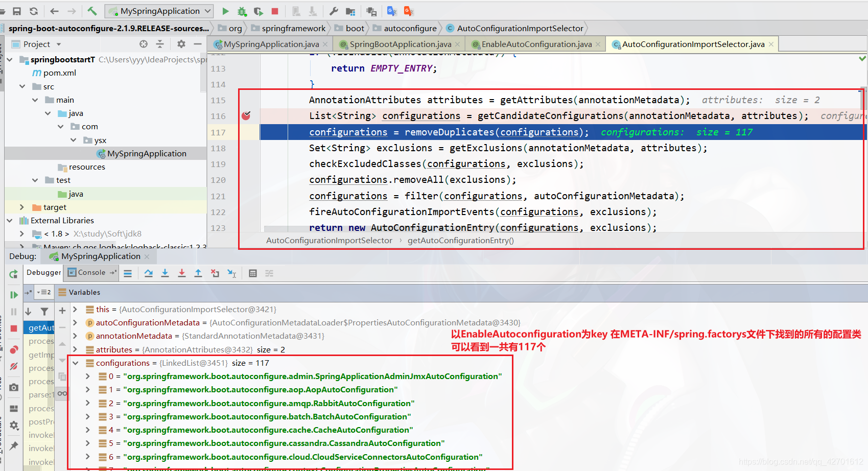Click the frames filter funnel icon
This screenshot has height=471, width=868.
point(44,311)
